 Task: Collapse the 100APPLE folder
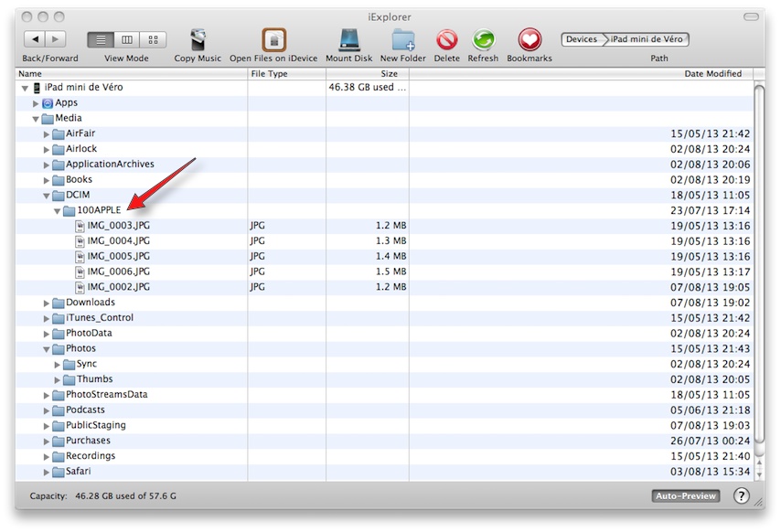coord(58,211)
